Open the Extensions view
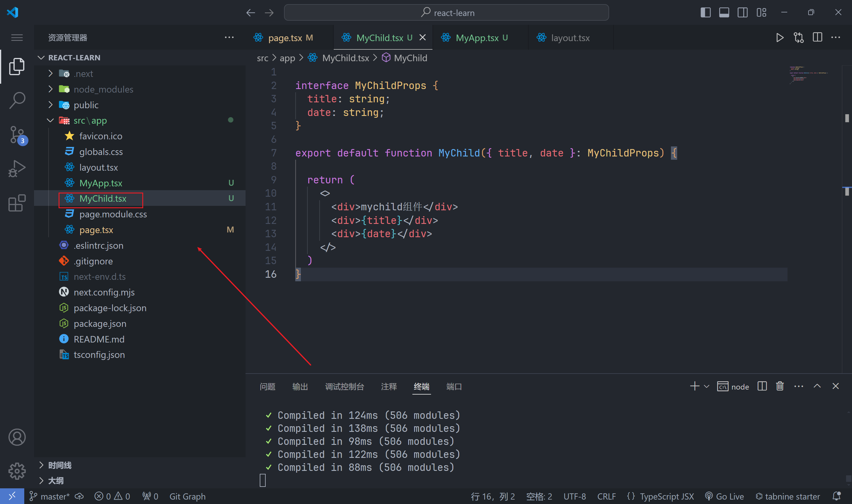The width and height of the screenshot is (852, 504). pyautogui.click(x=17, y=203)
